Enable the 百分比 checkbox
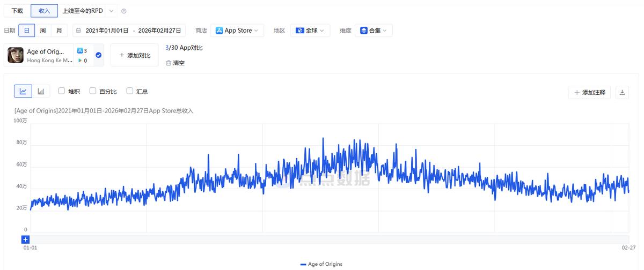This screenshot has height=270, width=644. click(x=93, y=91)
